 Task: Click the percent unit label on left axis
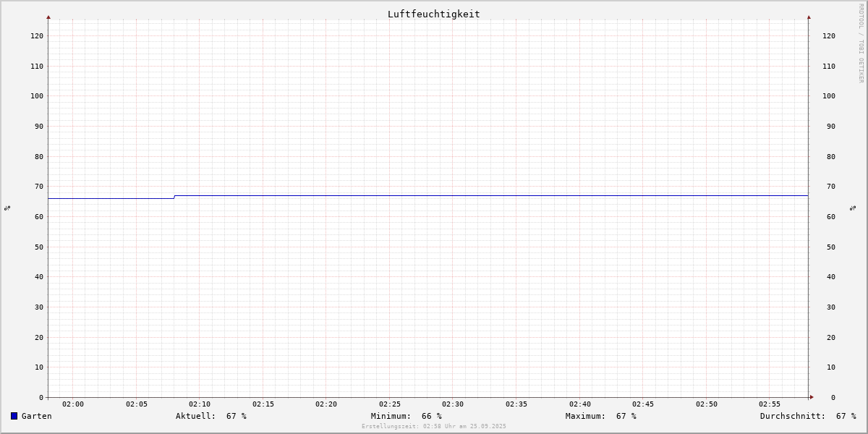pyautogui.click(x=7, y=208)
